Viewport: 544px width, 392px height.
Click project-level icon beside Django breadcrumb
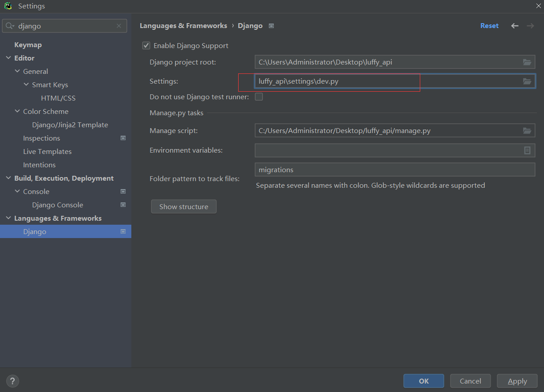click(272, 26)
